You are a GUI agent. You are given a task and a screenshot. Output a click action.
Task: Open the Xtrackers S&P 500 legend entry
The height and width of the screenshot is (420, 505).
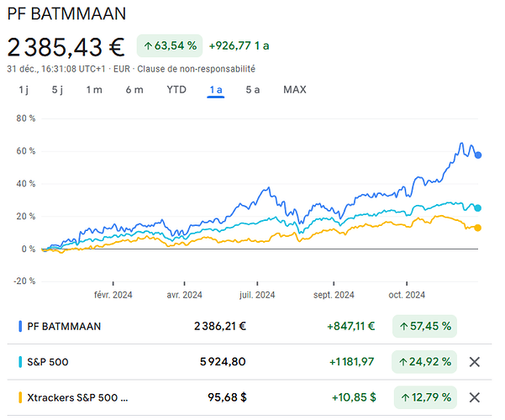click(x=77, y=397)
